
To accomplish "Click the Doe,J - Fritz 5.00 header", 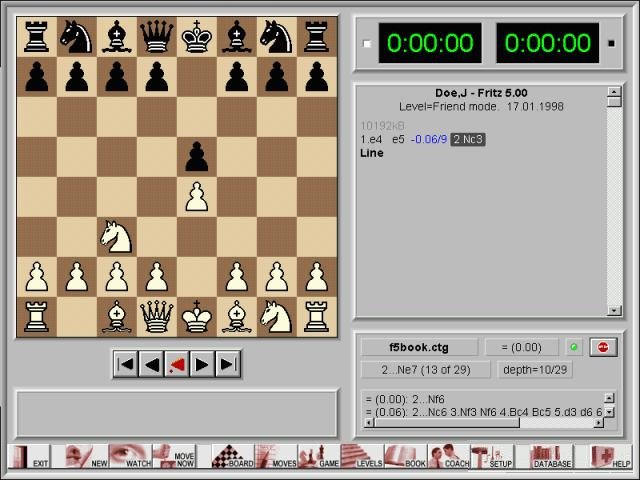I will (x=481, y=93).
